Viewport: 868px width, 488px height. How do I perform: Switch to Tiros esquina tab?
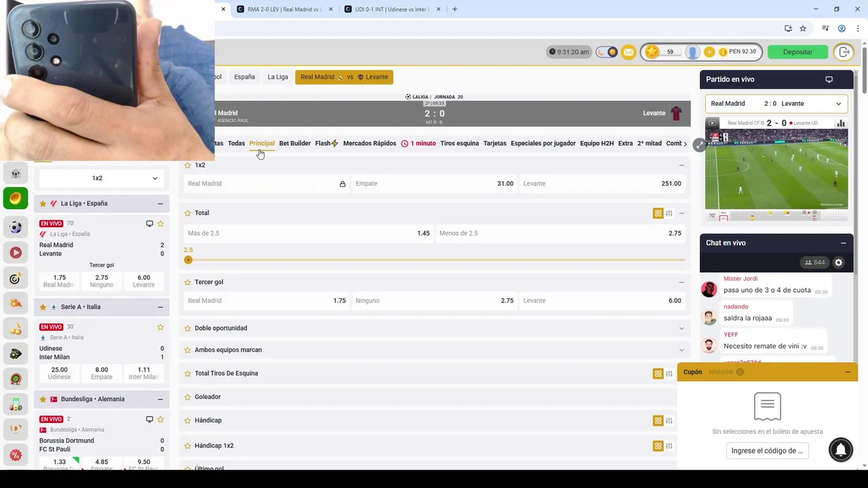click(x=459, y=144)
